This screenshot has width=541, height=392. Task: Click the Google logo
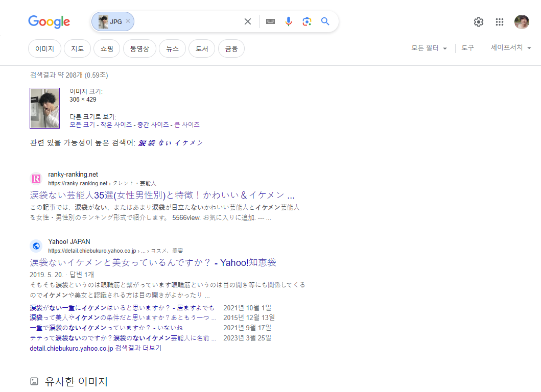coord(49,21)
